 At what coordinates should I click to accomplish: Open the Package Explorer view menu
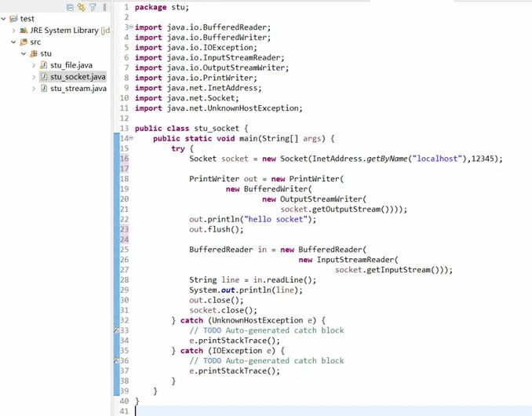[103, 7]
